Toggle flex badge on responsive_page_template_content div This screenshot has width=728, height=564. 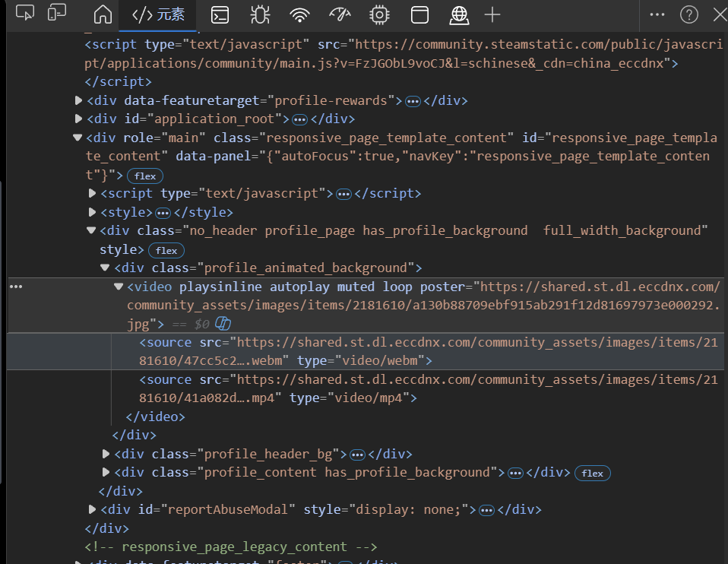coord(145,176)
